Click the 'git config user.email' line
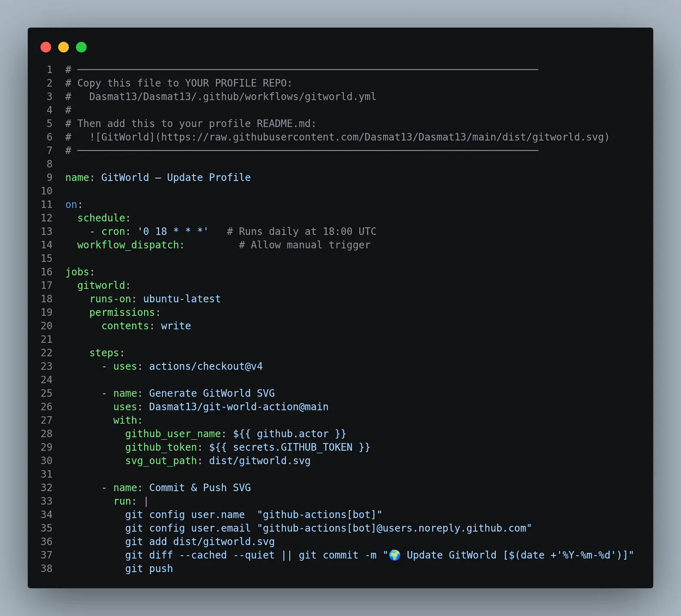681x616 pixels. [x=328, y=528]
